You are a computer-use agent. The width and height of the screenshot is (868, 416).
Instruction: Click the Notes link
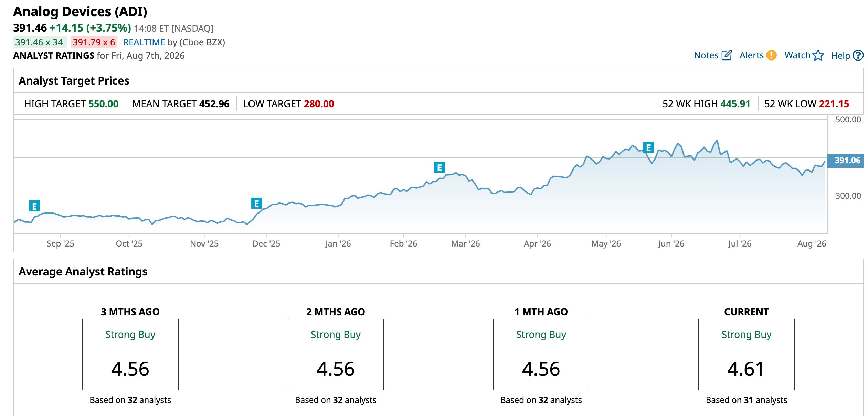point(706,55)
